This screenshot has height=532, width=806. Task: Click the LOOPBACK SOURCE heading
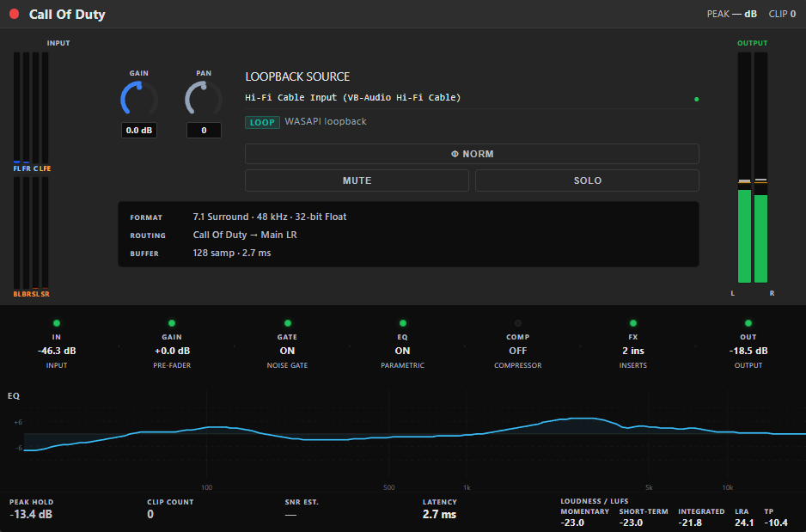click(297, 76)
